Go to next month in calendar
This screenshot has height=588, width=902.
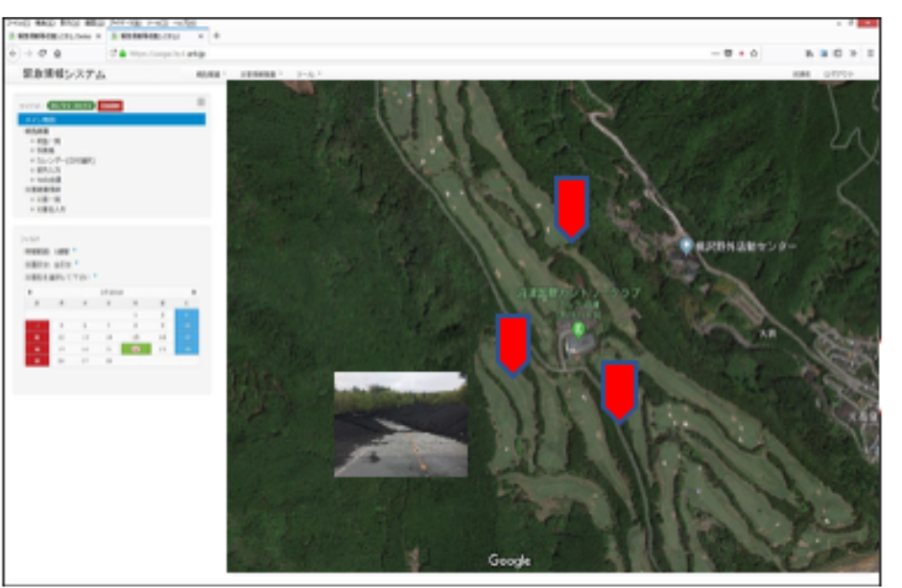194,292
